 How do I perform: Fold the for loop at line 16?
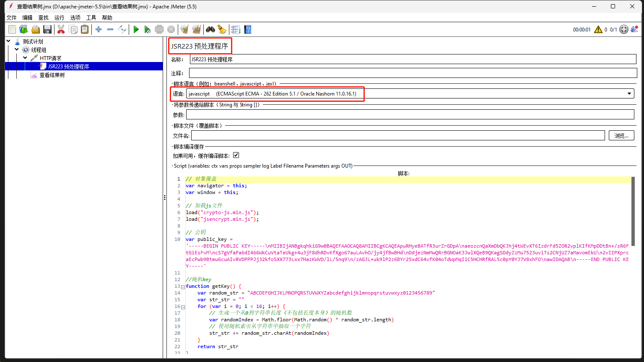(x=183, y=307)
